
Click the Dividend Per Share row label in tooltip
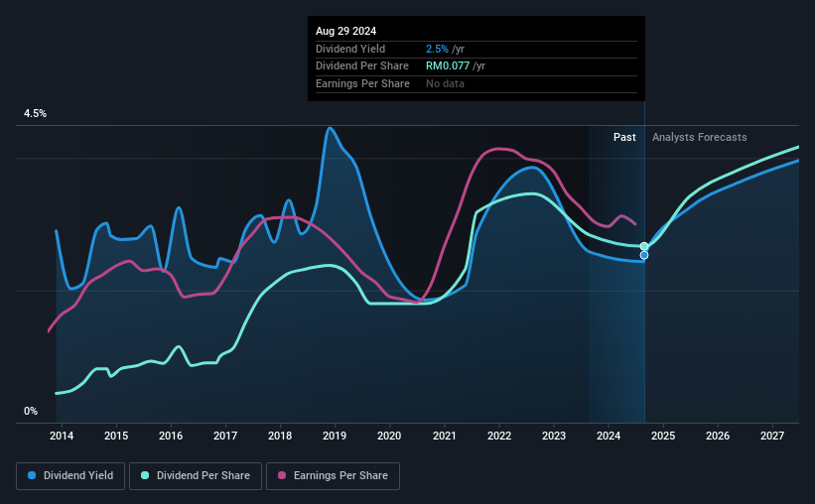point(361,66)
